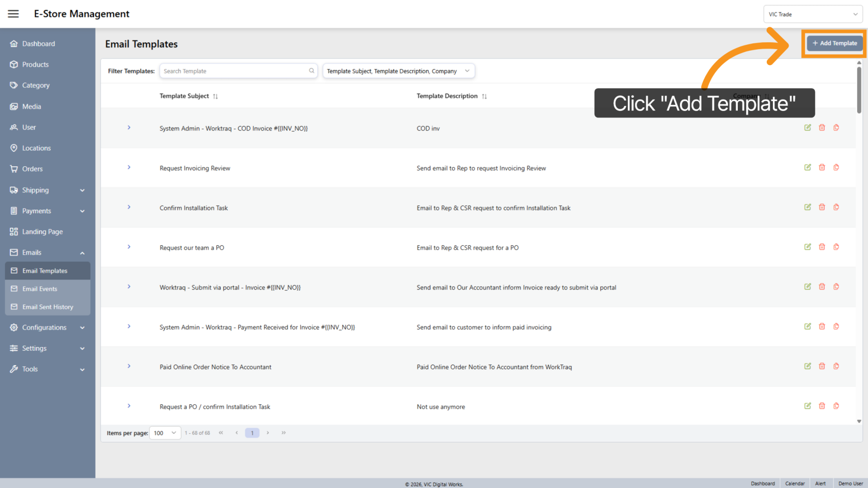Viewport: 868px width, 488px height.
Task: Select Orders in the sidebar
Action: pos(33,168)
